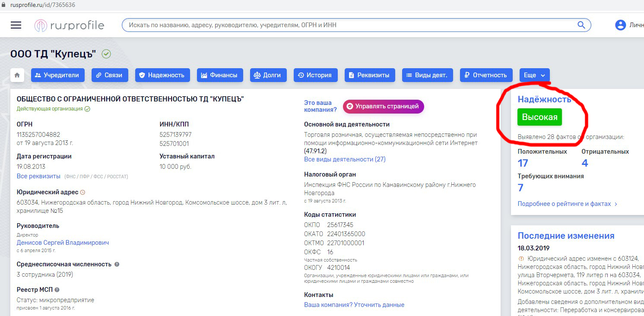644x316 pixels.
Task: Click the Управлять страницей button
Action: click(x=384, y=106)
